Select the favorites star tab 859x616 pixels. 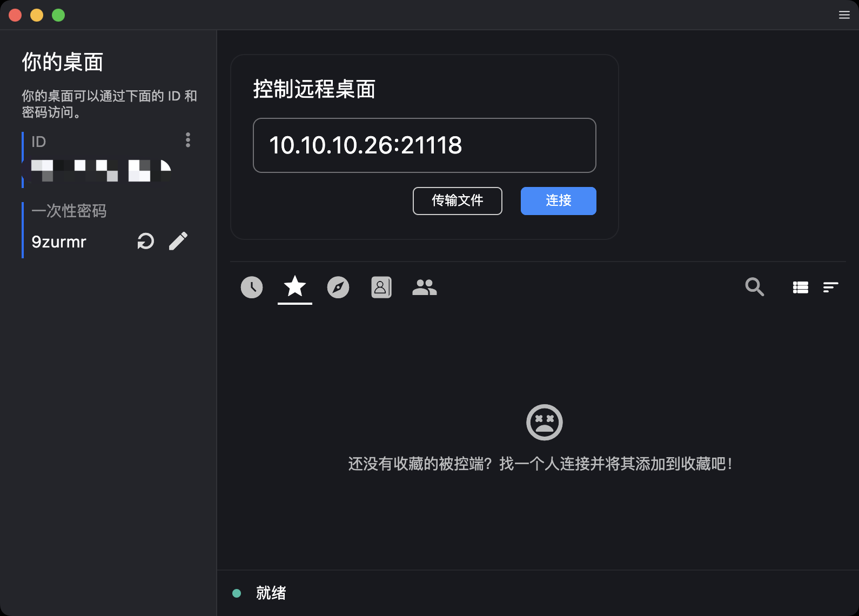click(295, 286)
